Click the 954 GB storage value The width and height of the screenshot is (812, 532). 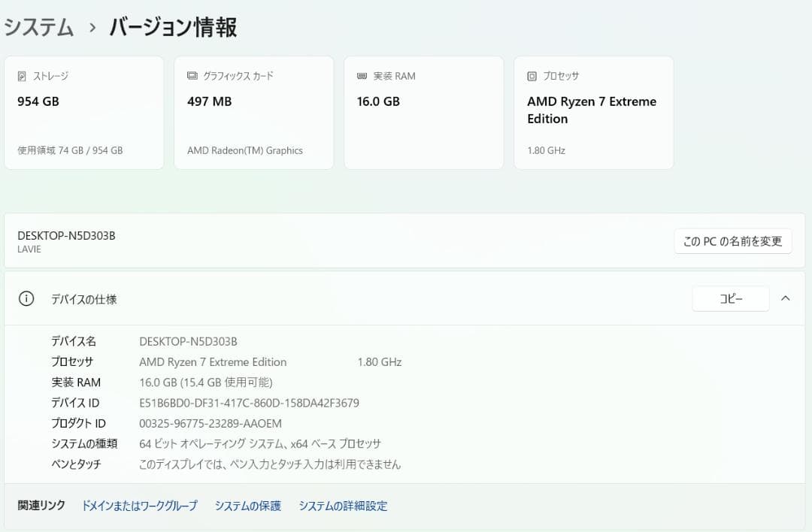38,101
